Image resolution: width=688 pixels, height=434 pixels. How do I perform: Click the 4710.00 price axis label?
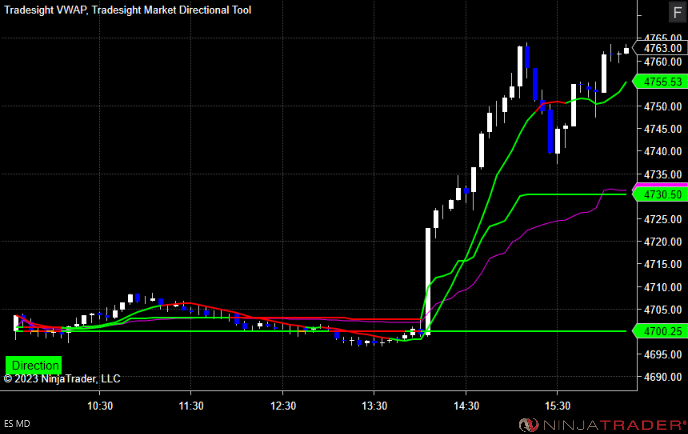coord(663,287)
